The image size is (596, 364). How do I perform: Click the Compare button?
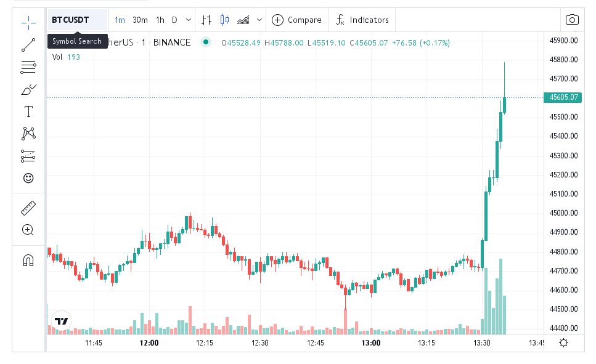pos(297,20)
